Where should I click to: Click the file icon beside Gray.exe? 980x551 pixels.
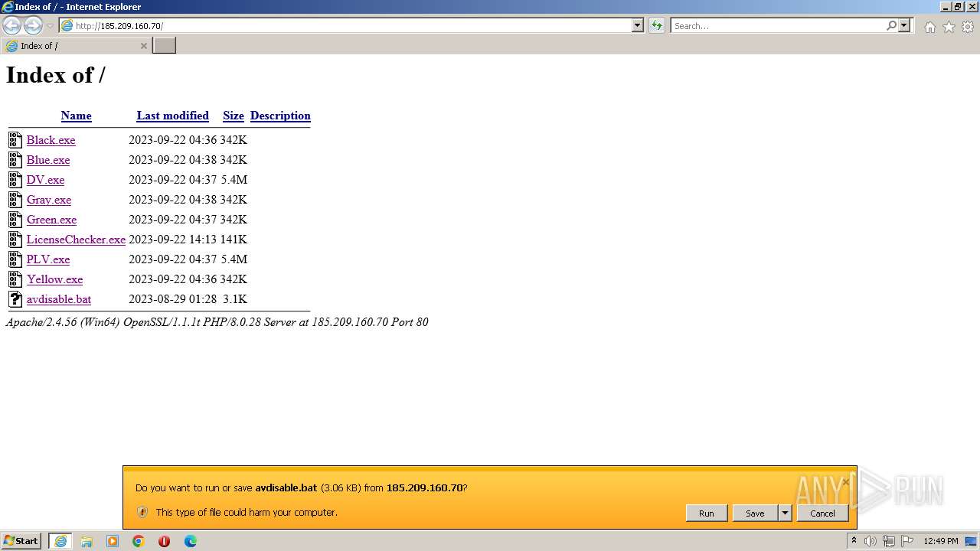[15, 199]
